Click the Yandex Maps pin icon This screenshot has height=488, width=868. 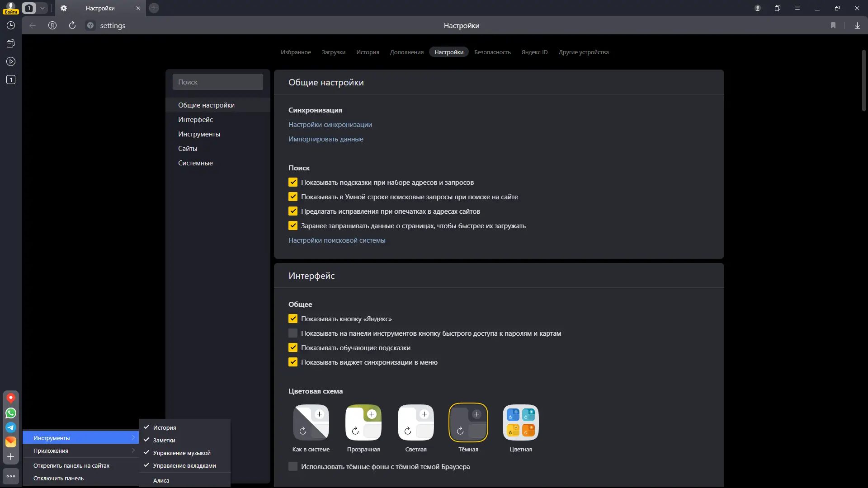[x=11, y=398]
